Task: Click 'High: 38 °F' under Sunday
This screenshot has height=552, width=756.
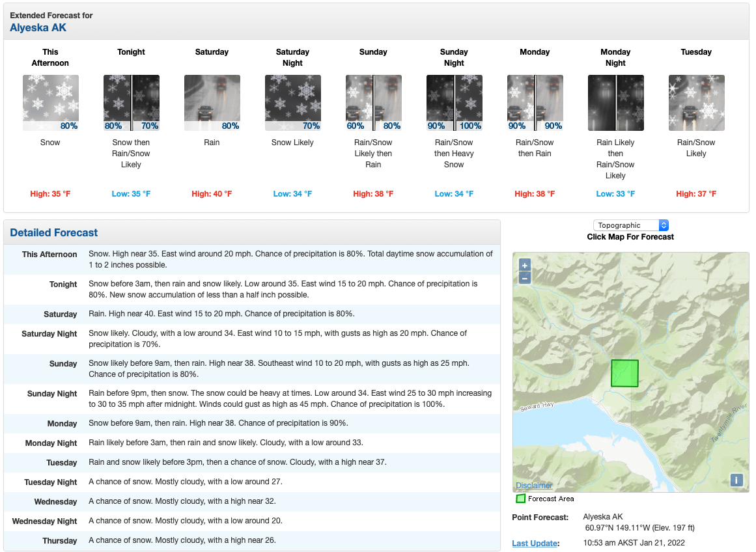Action: click(x=373, y=194)
